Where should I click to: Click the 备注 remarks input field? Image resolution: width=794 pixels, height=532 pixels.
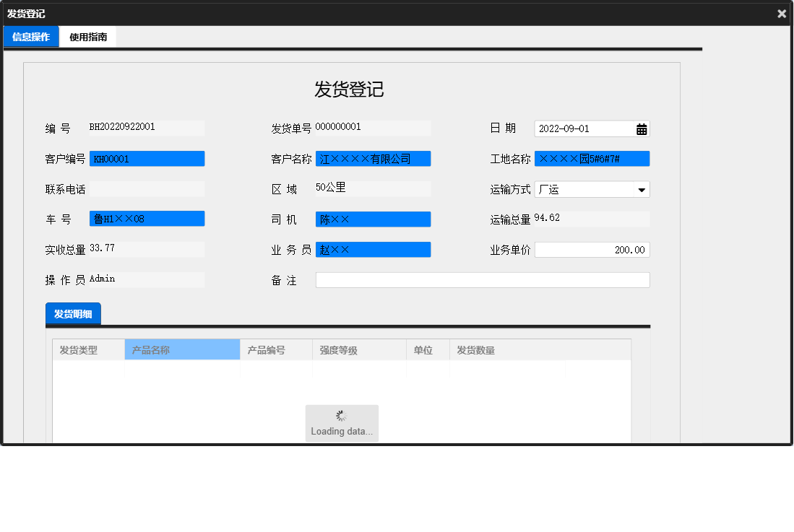click(x=483, y=280)
